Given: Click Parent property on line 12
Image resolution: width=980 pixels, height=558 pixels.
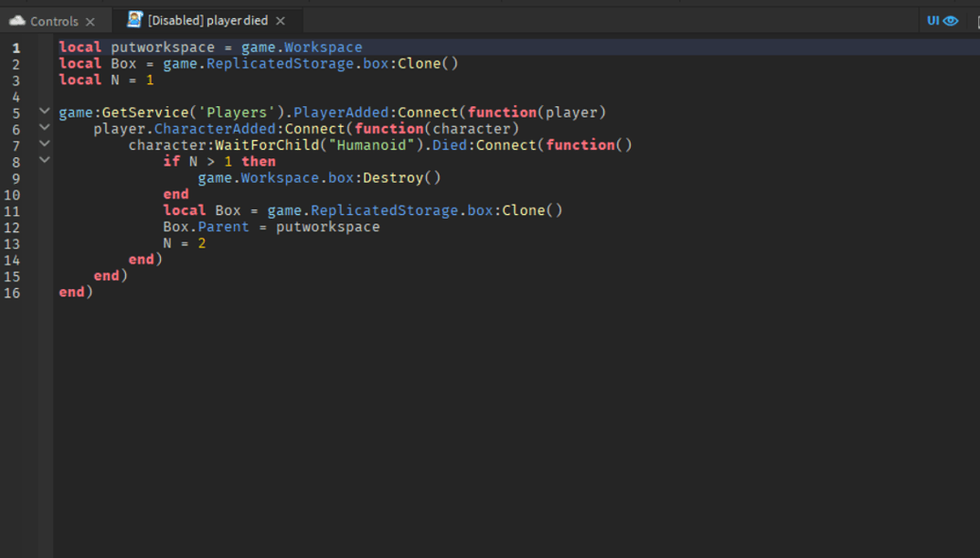Looking at the screenshot, I should tap(223, 226).
